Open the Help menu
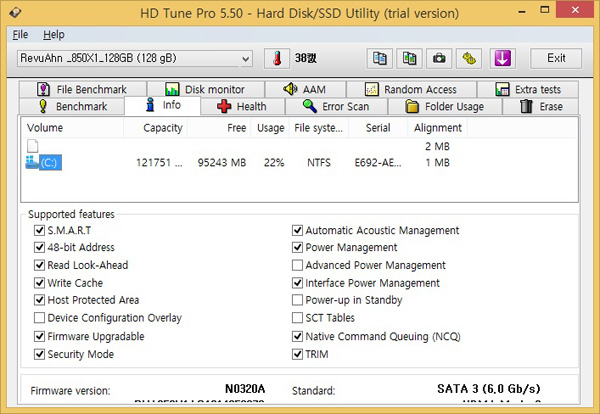This screenshot has height=414, width=600. point(54,34)
